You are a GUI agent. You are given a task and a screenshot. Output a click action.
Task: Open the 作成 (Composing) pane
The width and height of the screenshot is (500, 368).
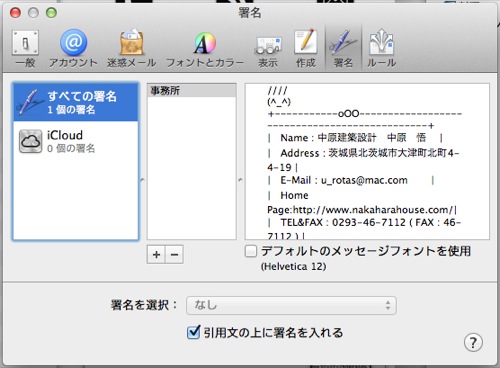[x=306, y=48]
